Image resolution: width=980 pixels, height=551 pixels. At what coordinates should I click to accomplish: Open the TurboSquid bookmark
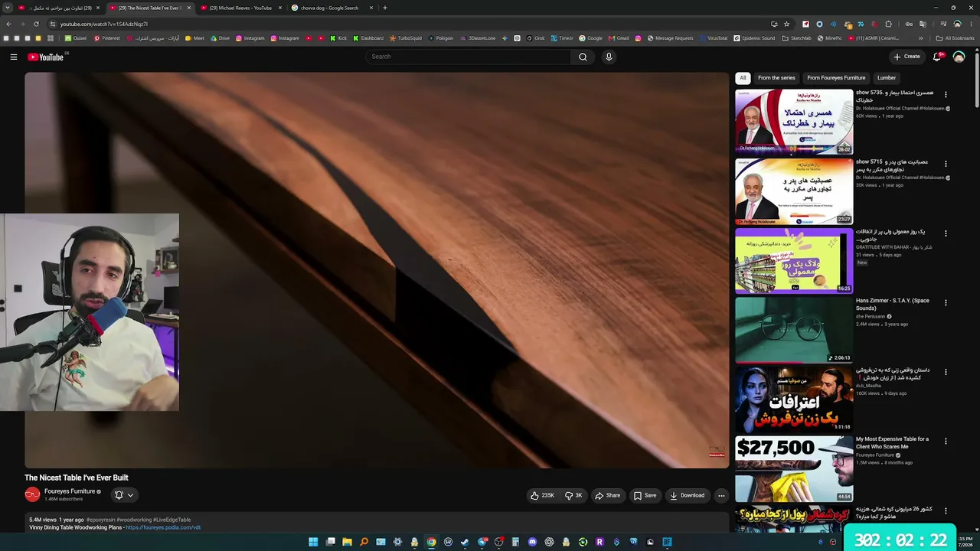(x=406, y=38)
